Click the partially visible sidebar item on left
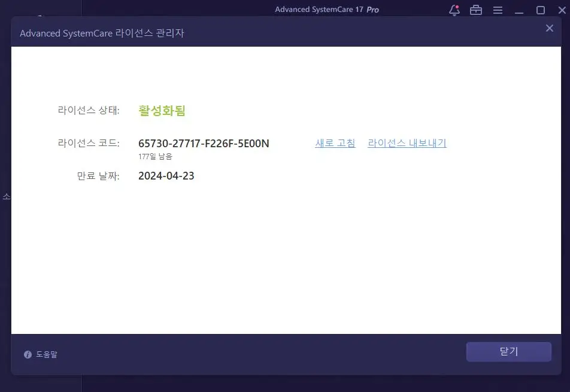The width and height of the screenshot is (570, 392). click(6, 195)
